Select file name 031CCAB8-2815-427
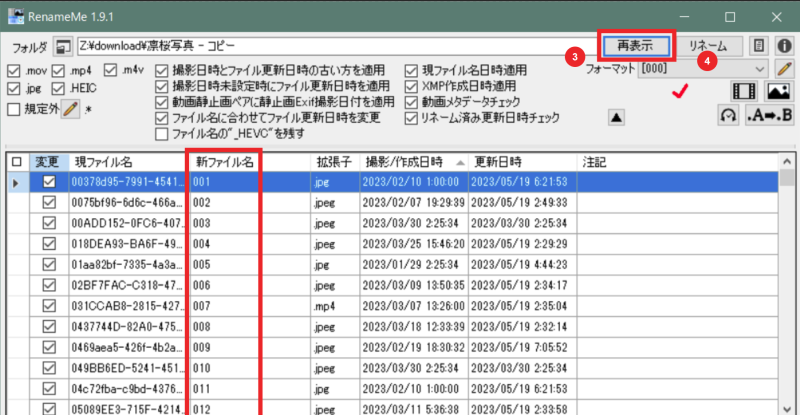The image size is (800, 415). pyautogui.click(x=127, y=306)
